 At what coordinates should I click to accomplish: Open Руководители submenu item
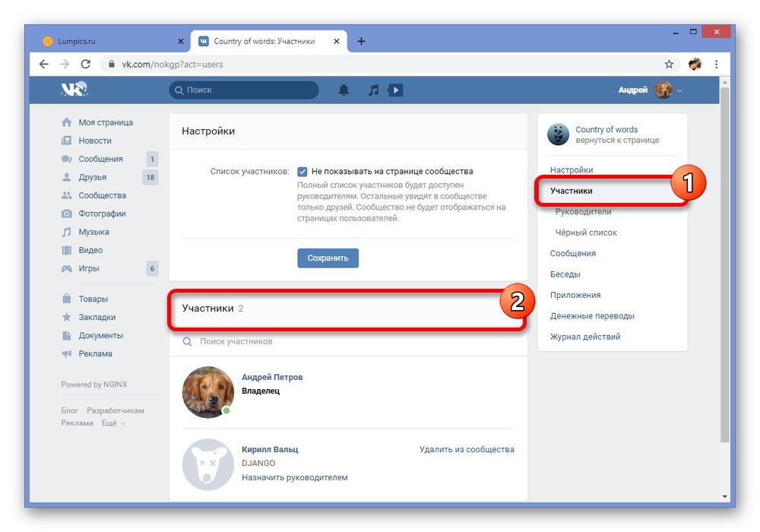pos(583,212)
